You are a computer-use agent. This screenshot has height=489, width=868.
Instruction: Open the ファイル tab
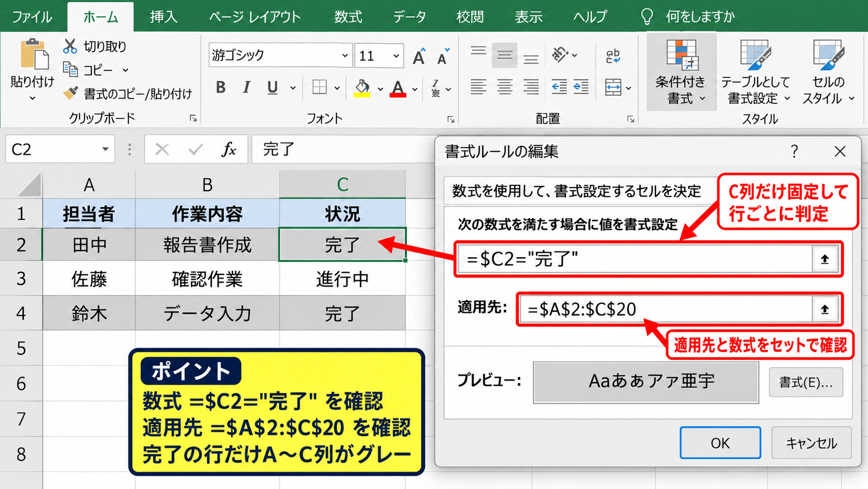tap(32, 17)
